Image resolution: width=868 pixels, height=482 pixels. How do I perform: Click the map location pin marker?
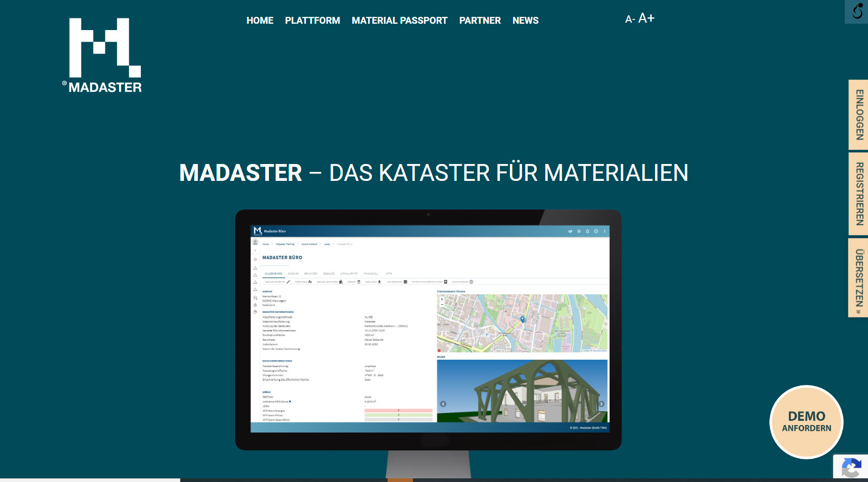523,320
